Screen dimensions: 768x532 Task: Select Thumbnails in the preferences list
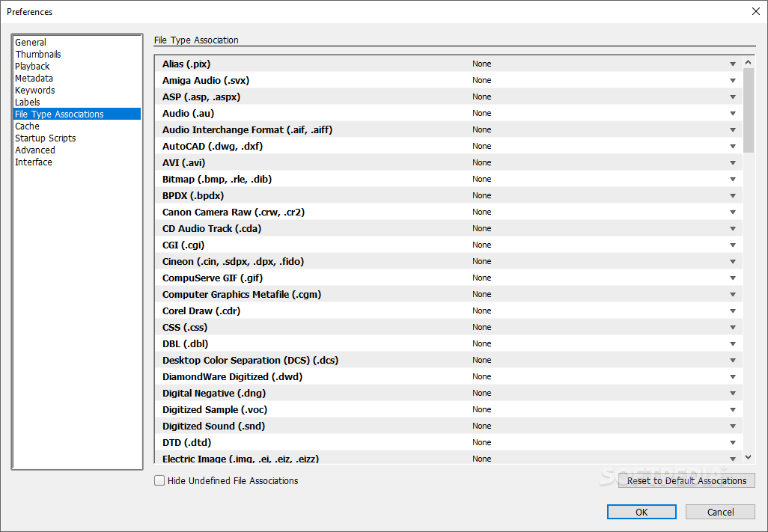point(37,55)
